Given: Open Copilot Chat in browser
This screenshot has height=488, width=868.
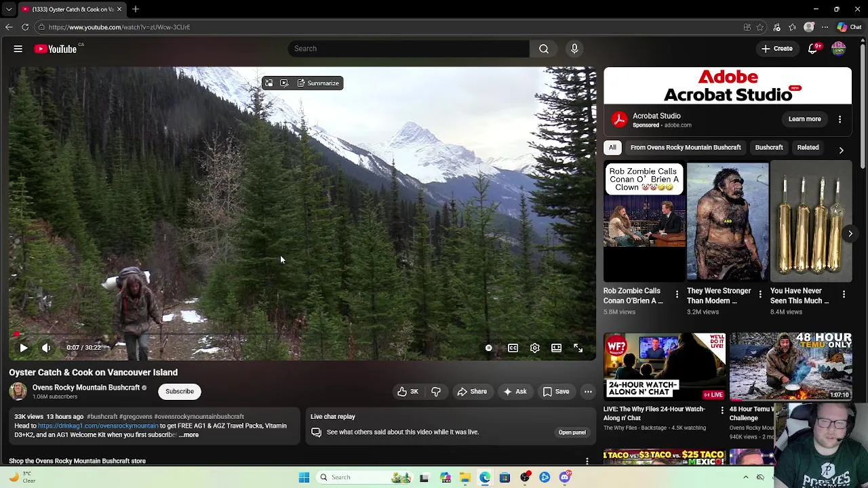Looking at the screenshot, I should coord(849,27).
